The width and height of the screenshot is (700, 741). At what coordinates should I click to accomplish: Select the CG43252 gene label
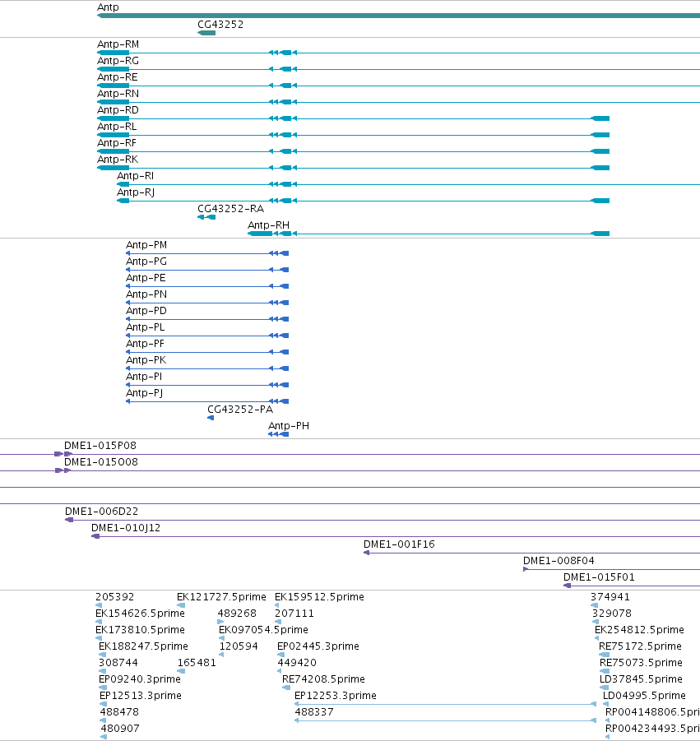[x=220, y=24]
